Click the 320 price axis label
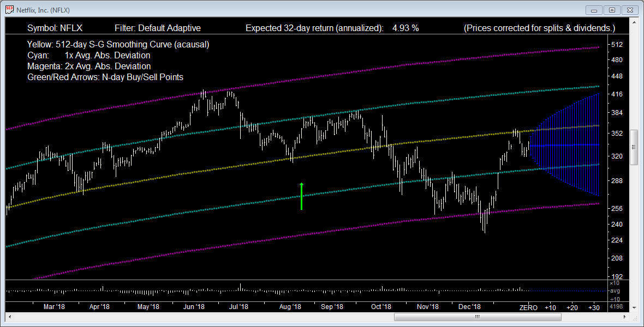This screenshot has width=644, height=327. pos(617,156)
